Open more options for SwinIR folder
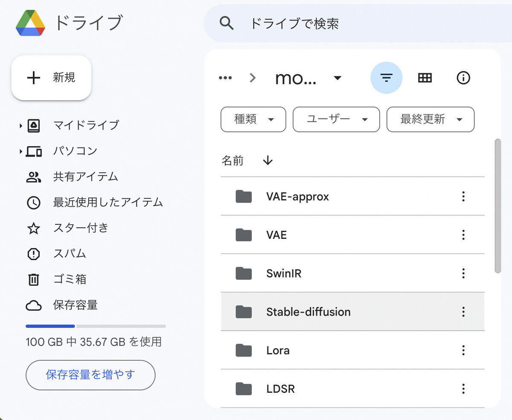The height and width of the screenshot is (420, 512). (x=463, y=273)
